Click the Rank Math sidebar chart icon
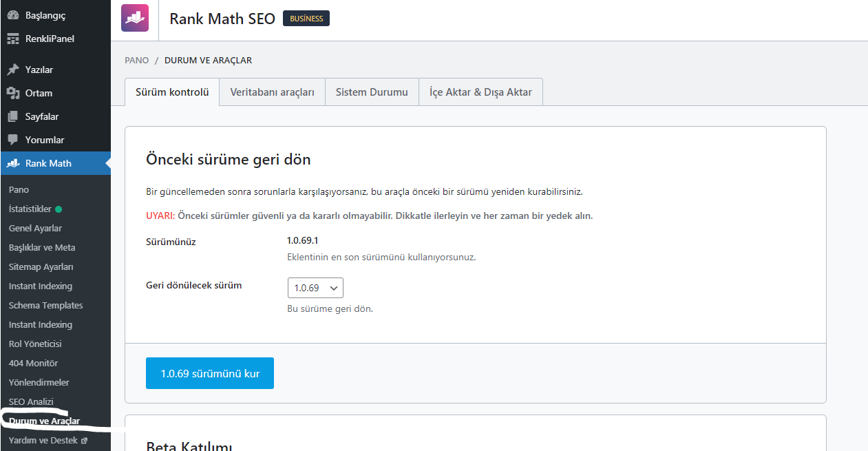The width and height of the screenshot is (868, 451). pyautogui.click(x=13, y=163)
